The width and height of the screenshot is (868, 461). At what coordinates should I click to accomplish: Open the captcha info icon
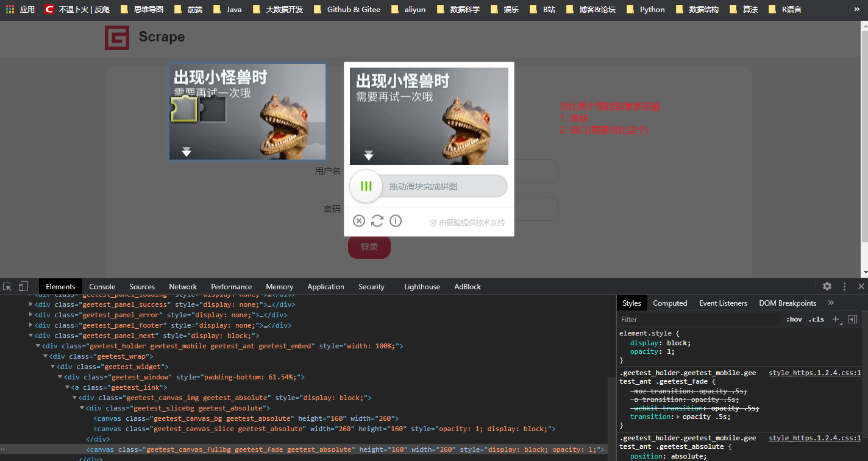pos(396,220)
